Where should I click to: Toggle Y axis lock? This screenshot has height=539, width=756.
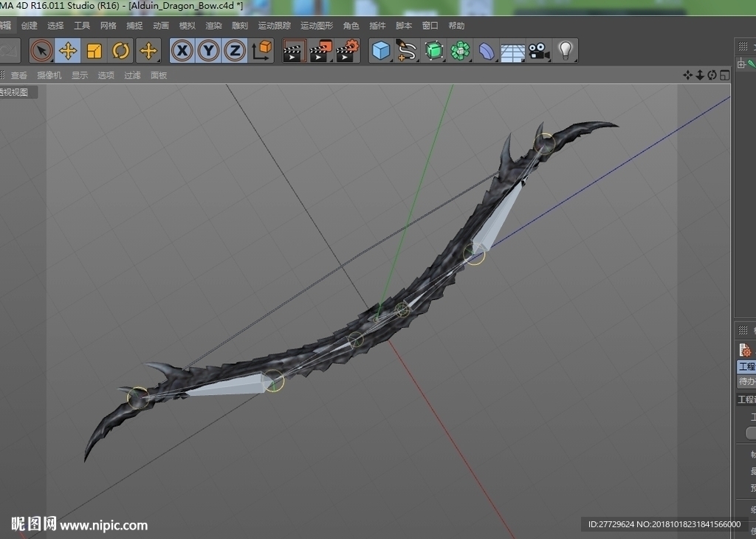click(208, 51)
